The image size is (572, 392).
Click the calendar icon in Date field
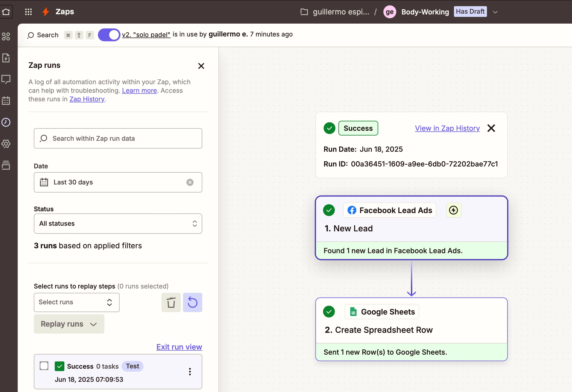[44, 182]
